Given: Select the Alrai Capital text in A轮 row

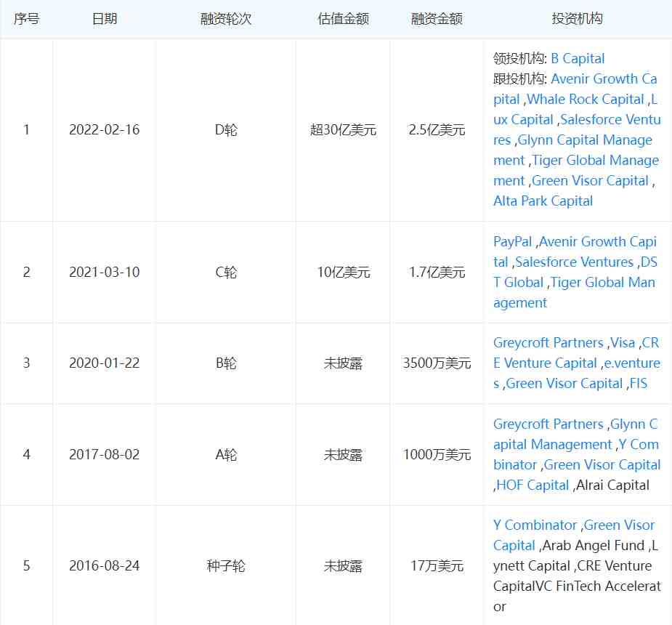Looking at the screenshot, I should pyautogui.click(x=612, y=485).
